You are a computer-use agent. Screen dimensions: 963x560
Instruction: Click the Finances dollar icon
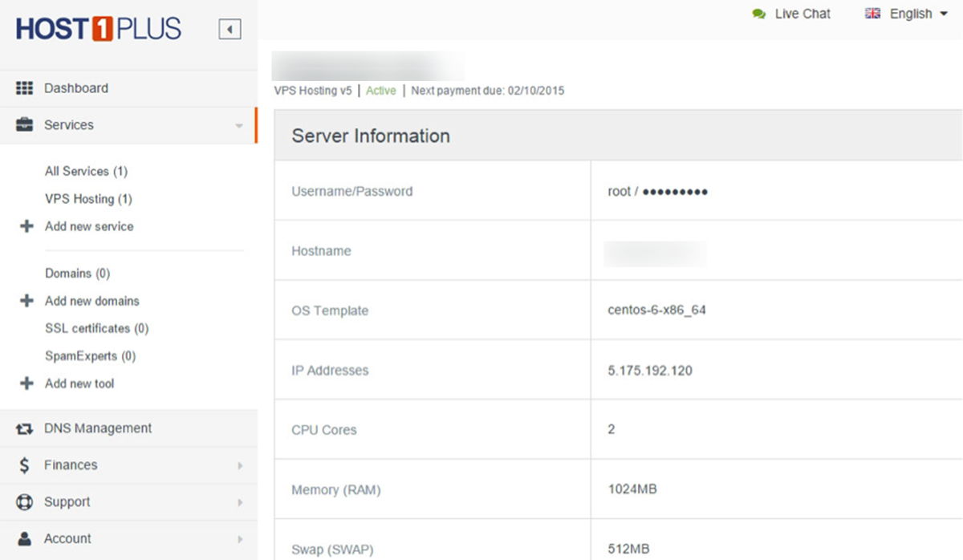(x=25, y=465)
